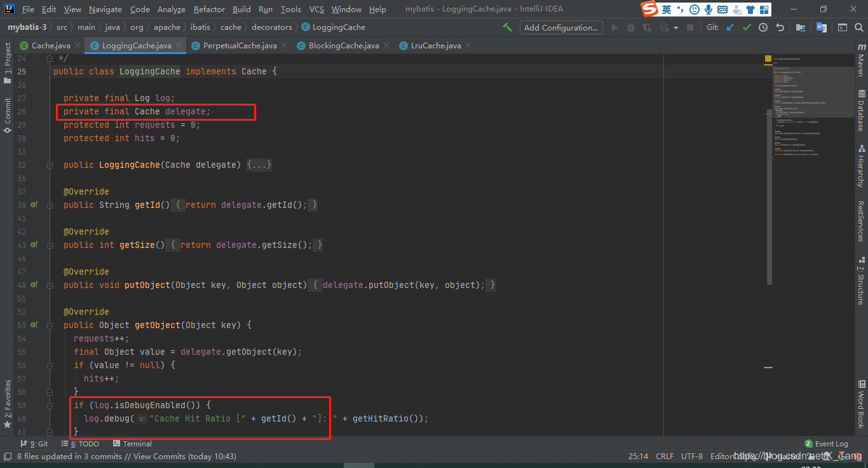Open the Maven tool window
The width and height of the screenshot is (868, 468).
862,60
